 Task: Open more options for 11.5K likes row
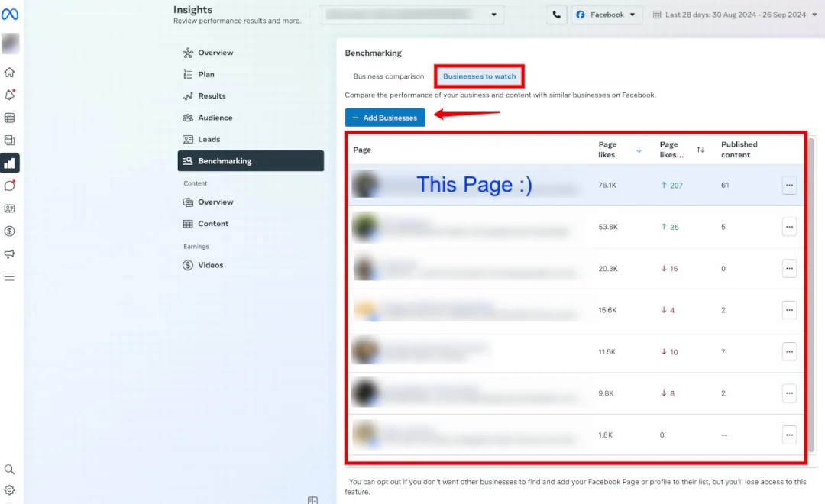click(x=789, y=351)
